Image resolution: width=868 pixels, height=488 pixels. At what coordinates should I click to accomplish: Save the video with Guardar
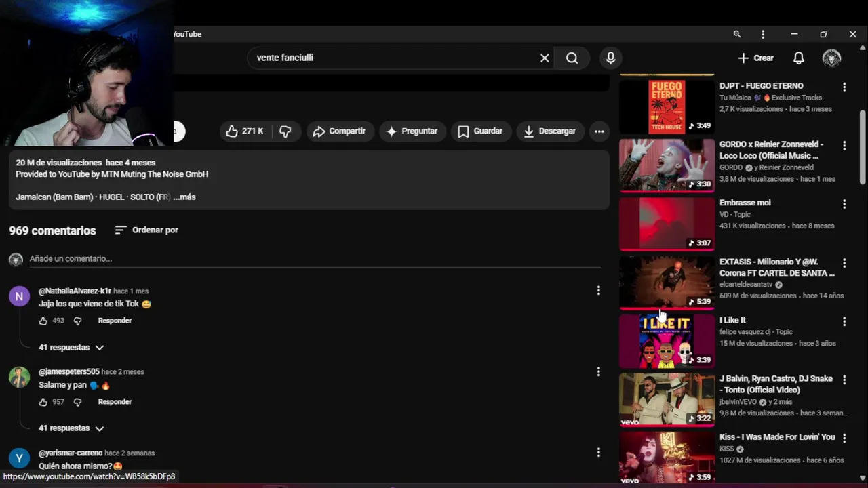[480, 131]
